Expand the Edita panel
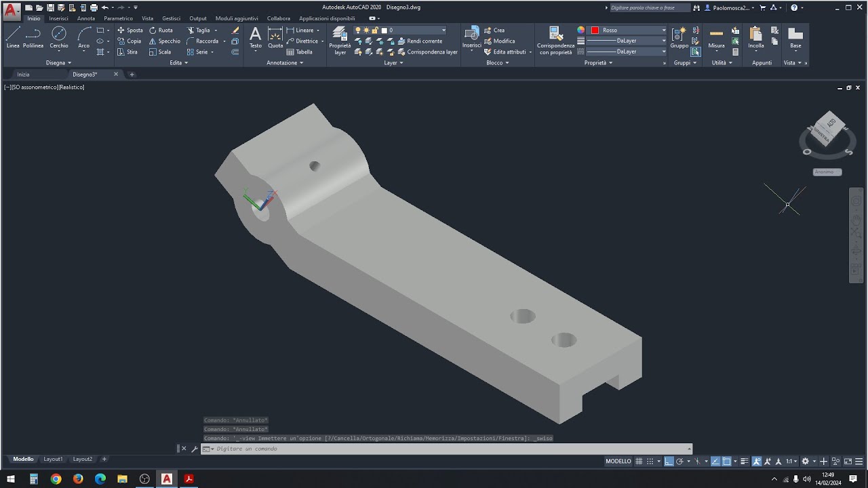The height and width of the screenshot is (488, 868). click(178, 63)
